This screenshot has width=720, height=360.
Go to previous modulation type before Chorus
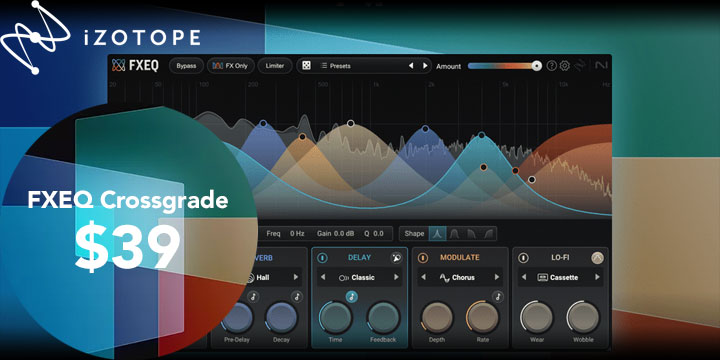423,277
